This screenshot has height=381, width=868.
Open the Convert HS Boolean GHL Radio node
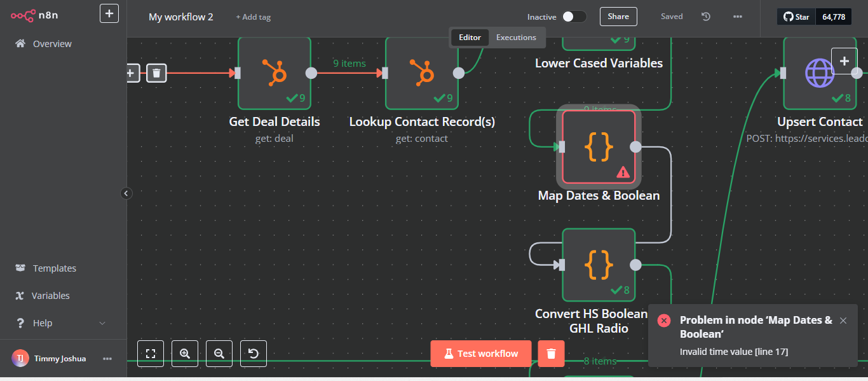[x=597, y=265]
